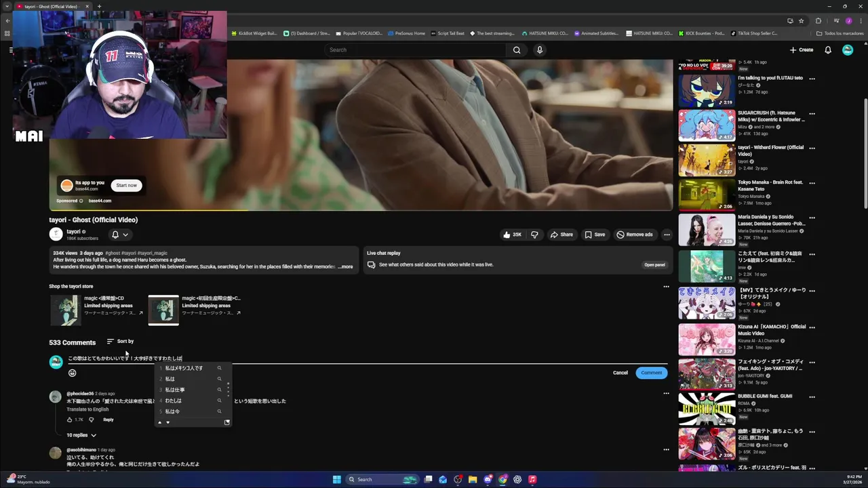
Task: Open options menu for @asobihimano comment
Action: [666, 450]
